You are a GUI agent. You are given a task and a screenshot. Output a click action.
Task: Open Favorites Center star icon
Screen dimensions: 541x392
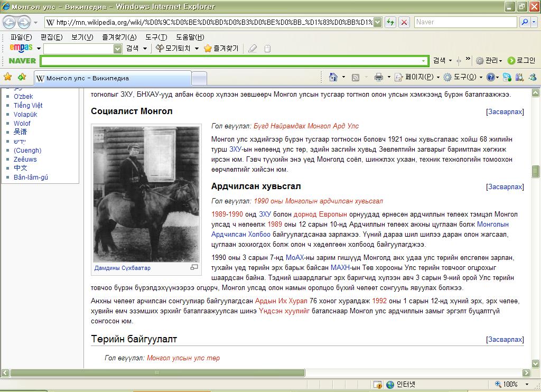[x=7, y=77]
